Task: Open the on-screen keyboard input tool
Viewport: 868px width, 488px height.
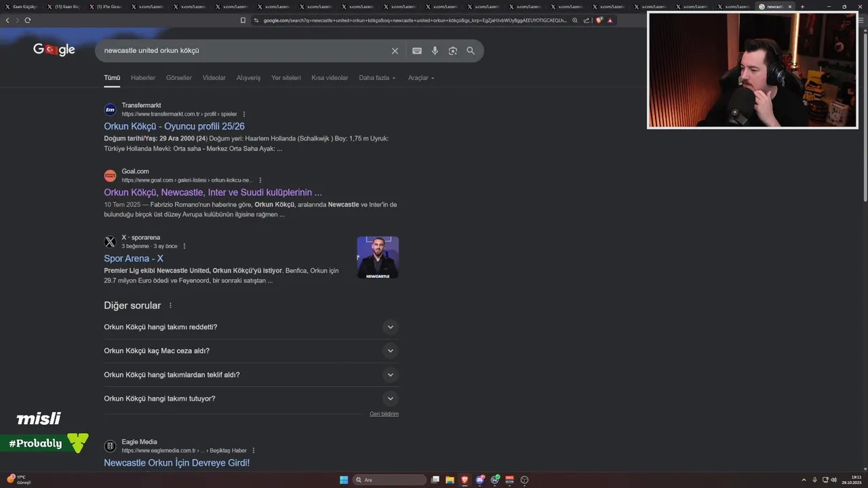Action: [417, 51]
